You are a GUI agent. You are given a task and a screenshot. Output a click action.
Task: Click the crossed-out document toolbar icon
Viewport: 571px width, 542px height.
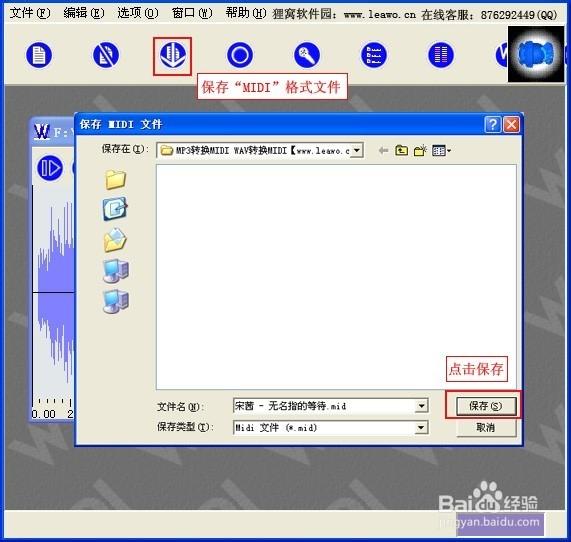(x=106, y=55)
